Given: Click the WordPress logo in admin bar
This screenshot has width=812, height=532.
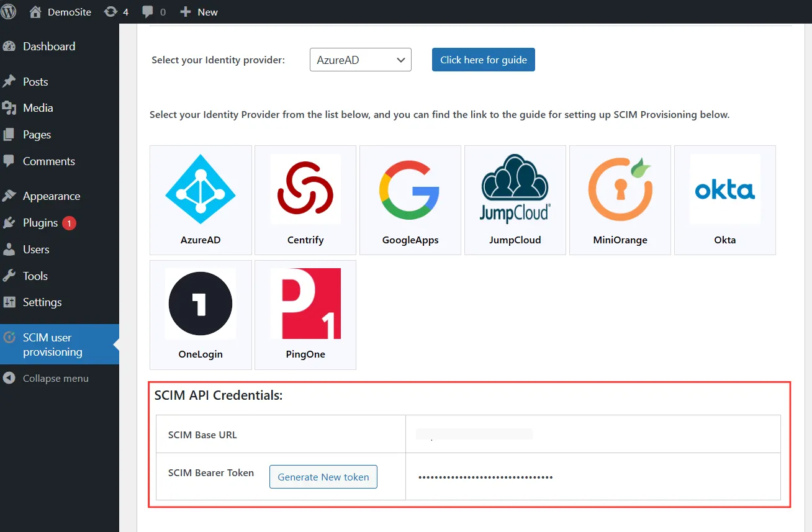Looking at the screenshot, I should click(x=9, y=12).
